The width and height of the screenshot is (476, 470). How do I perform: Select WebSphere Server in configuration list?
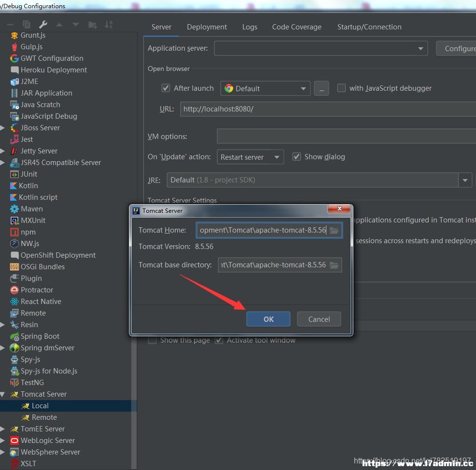coord(50,452)
